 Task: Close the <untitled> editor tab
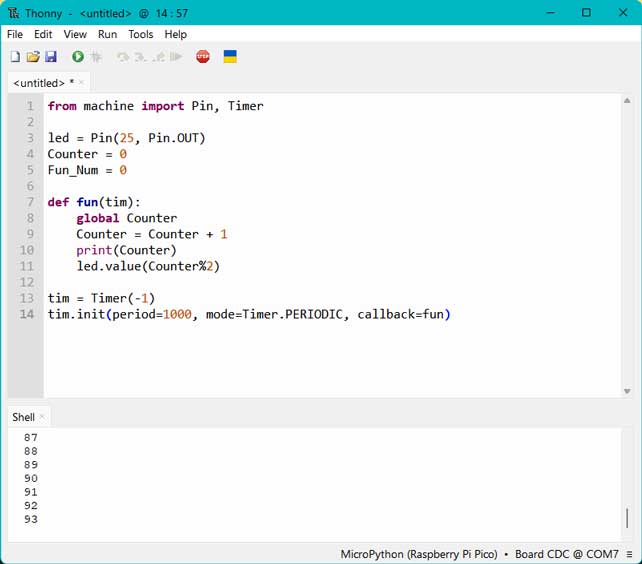coord(81,83)
